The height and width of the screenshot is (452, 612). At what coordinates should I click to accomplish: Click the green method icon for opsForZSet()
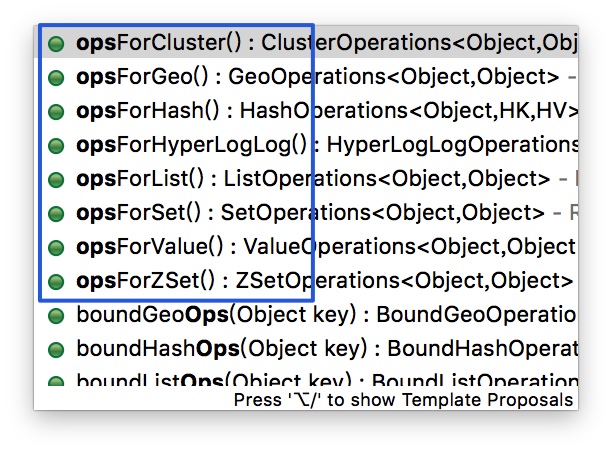(x=57, y=282)
